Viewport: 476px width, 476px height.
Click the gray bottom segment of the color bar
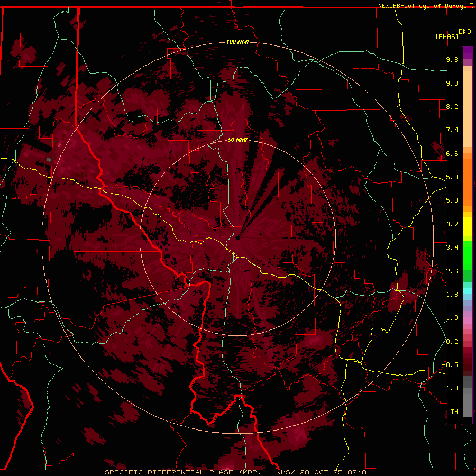point(467,405)
